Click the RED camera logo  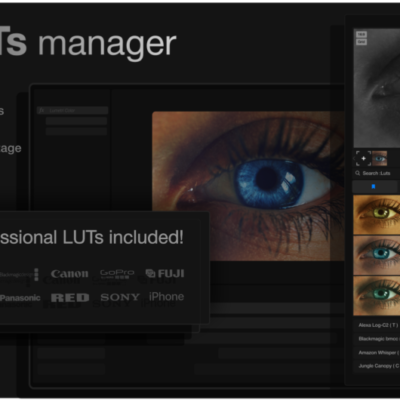coord(70,297)
